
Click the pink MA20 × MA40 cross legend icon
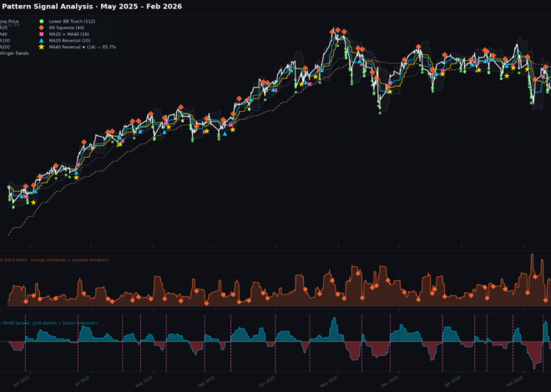[42, 34]
